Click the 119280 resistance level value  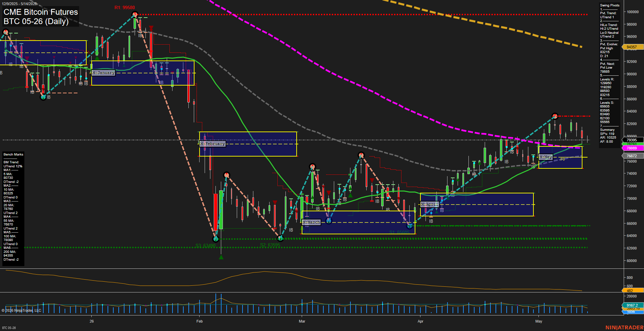pyautogui.click(x=606, y=87)
